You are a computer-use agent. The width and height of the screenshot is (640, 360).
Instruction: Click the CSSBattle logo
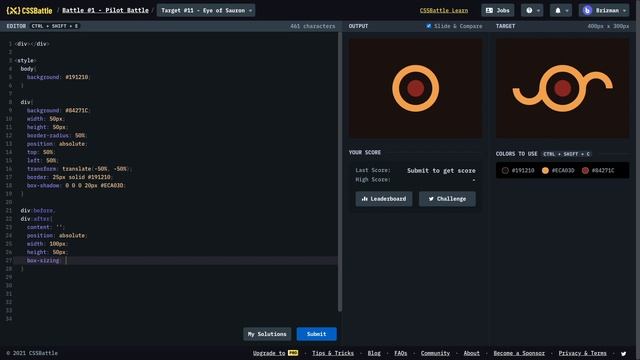[x=29, y=11]
